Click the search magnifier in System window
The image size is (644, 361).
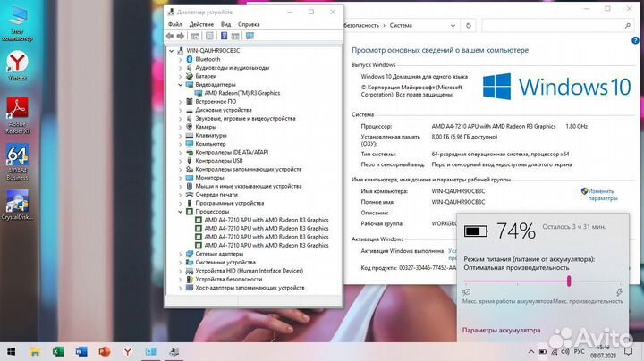(628, 25)
